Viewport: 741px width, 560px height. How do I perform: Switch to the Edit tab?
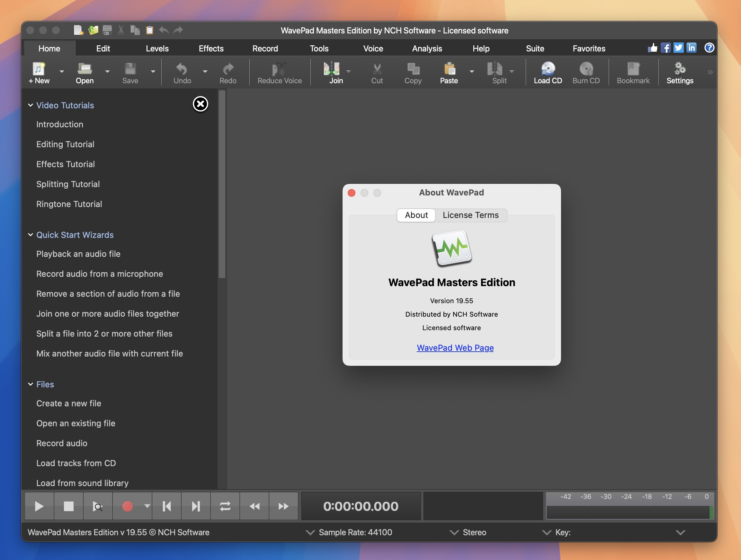tap(103, 48)
